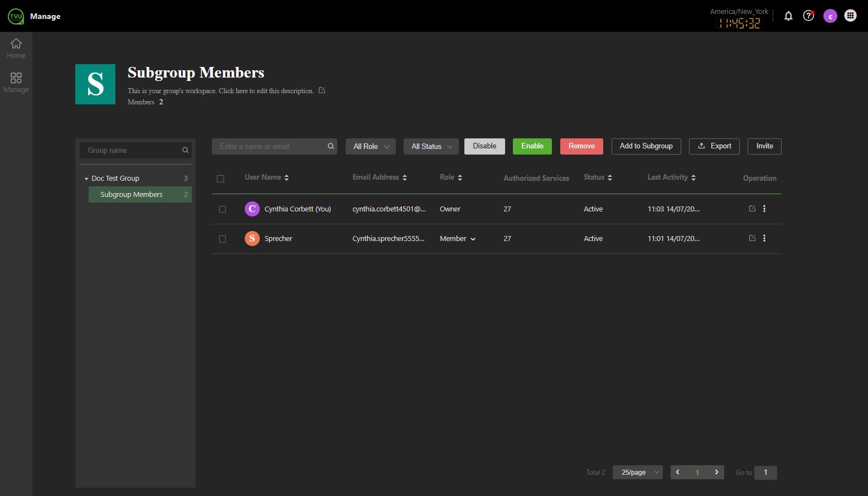Viewport: 868px width, 496px height.
Task: Go to previous page arrow
Action: coord(678,472)
